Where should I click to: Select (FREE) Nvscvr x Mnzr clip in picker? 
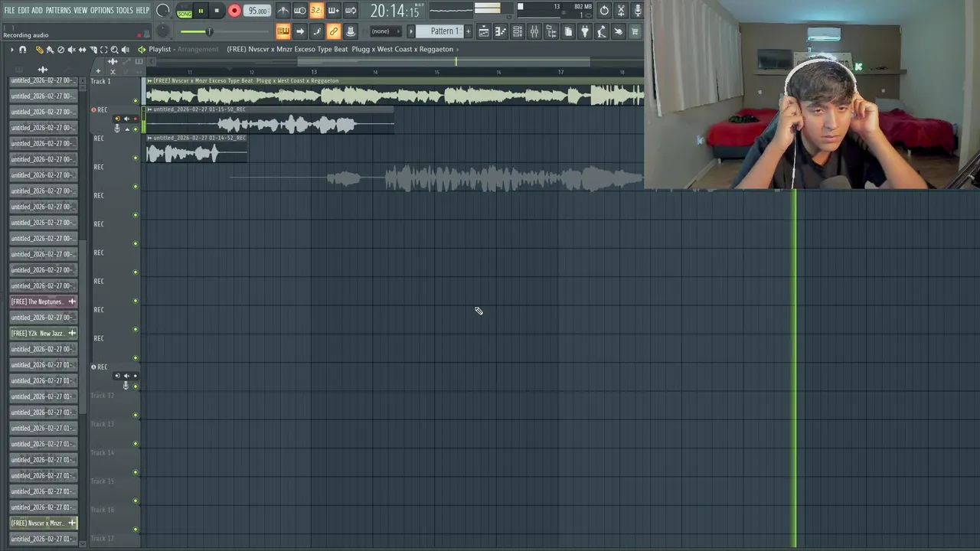coord(43,523)
